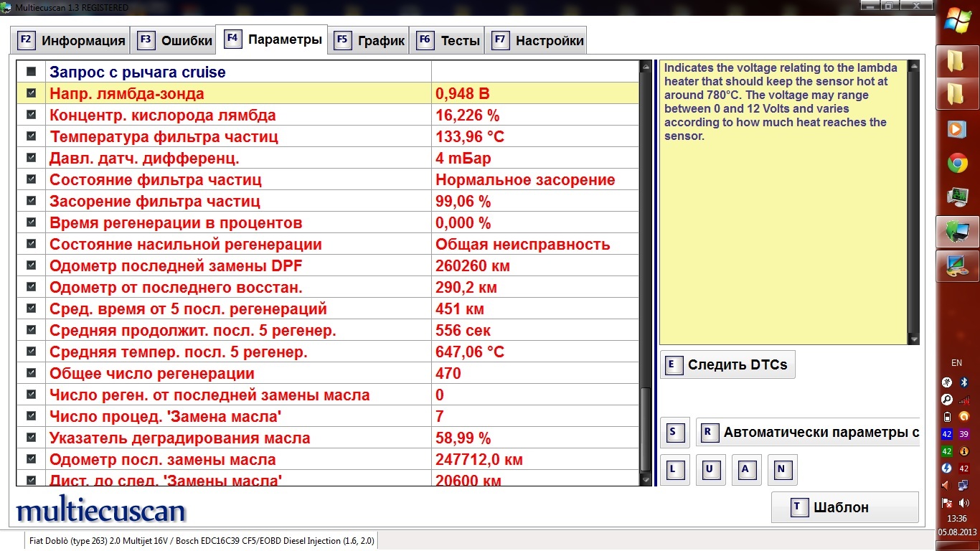Viewport: 980px width, 551px height.
Task: Open the 'График' tab
Action: coord(370,40)
